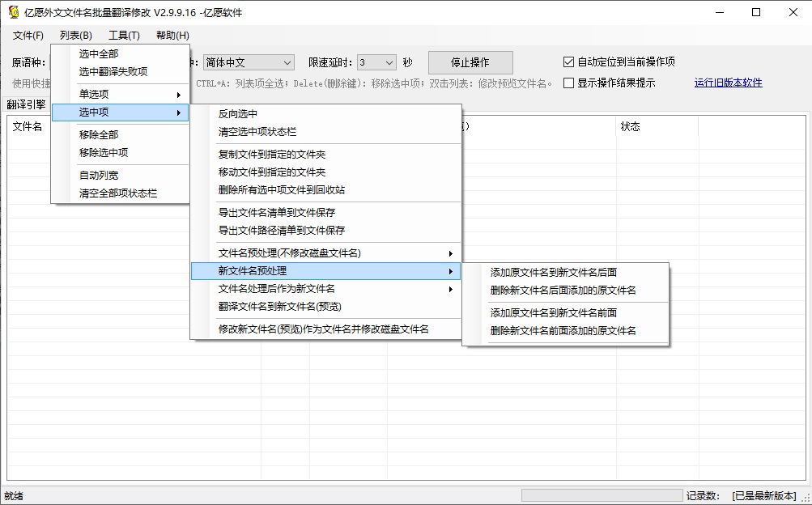This screenshot has height=505, width=812.
Task: Choose 移动文件到指定的文件夹
Action: (x=325, y=172)
